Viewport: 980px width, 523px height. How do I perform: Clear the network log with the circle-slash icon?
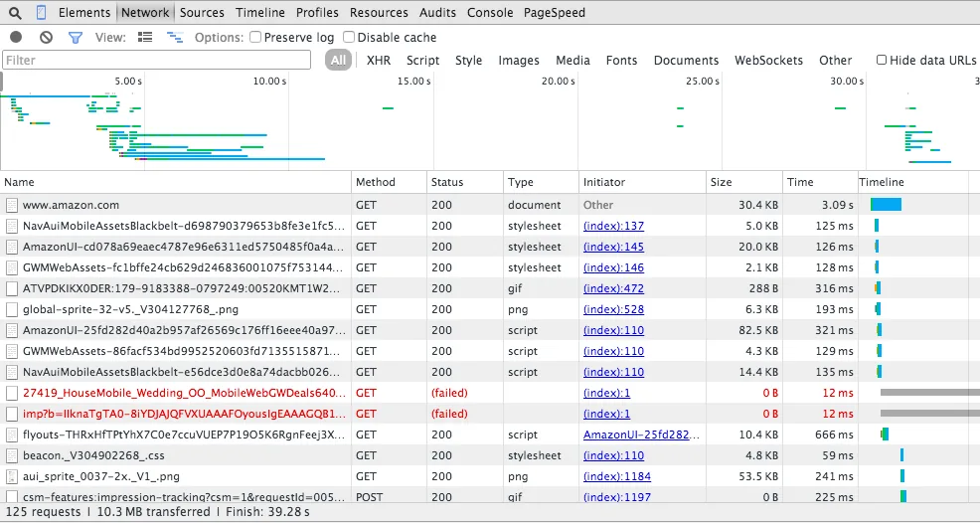click(46, 38)
